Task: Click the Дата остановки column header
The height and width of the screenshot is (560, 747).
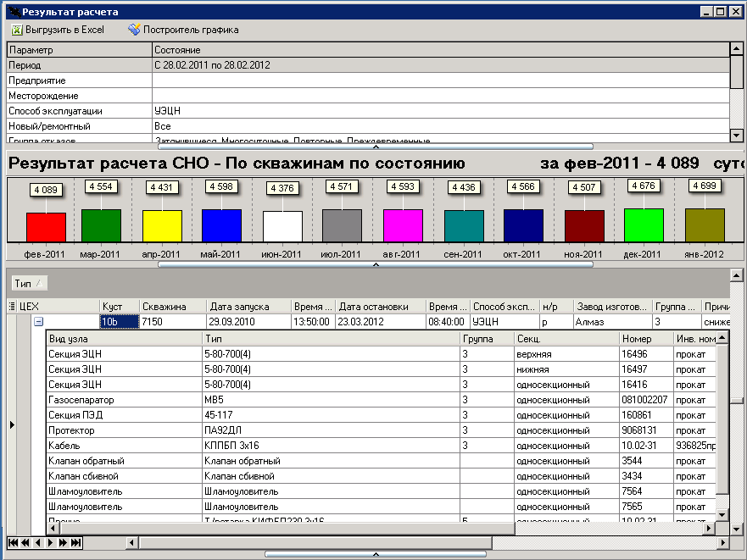Action: (381, 306)
